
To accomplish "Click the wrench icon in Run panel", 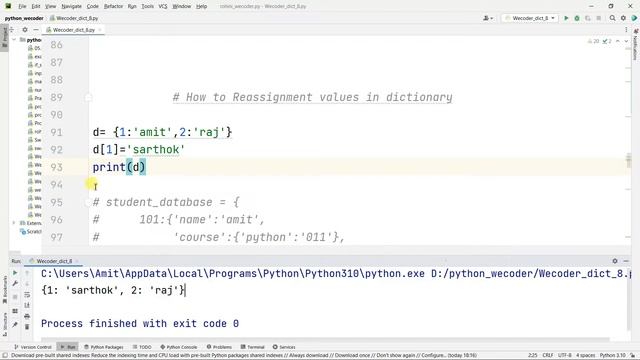I will (x=15, y=283).
